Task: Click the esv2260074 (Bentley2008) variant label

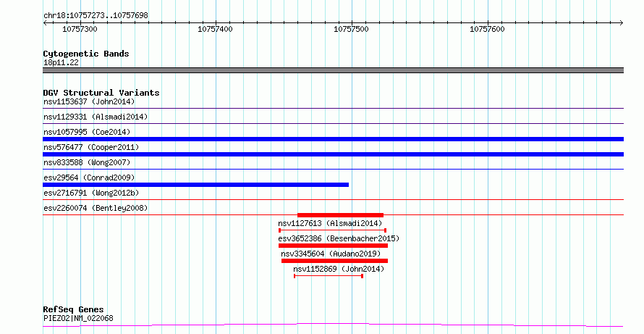Action: point(96,208)
